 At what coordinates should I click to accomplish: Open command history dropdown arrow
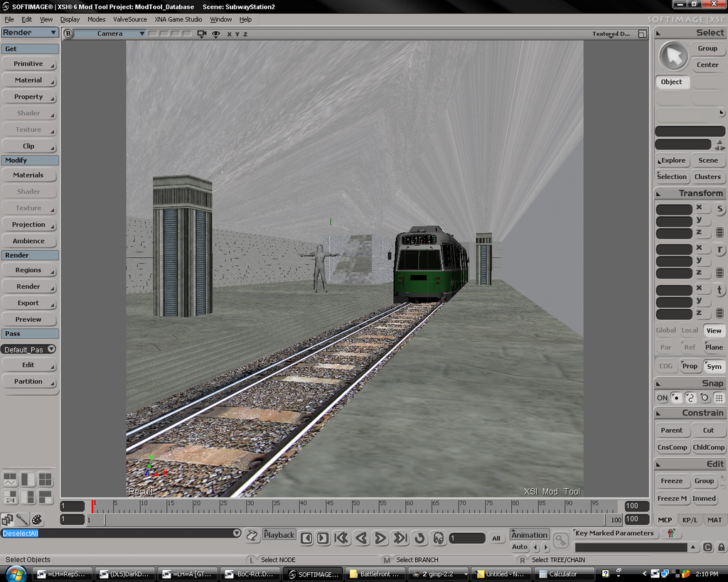click(x=237, y=533)
